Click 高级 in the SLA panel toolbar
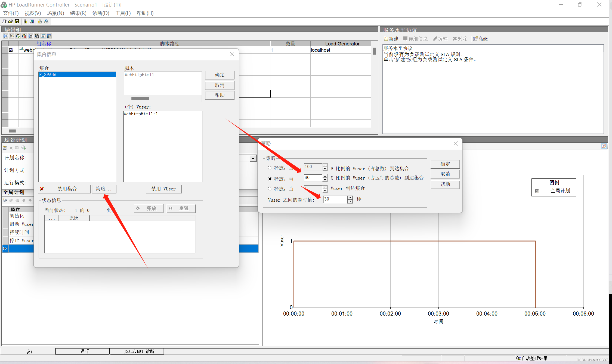Image resolution: width=612 pixels, height=364 pixels. point(480,39)
